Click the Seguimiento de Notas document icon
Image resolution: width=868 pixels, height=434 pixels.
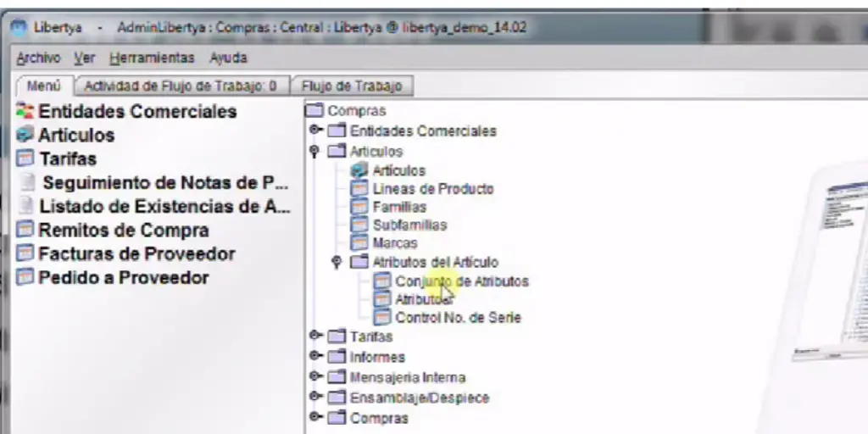(x=26, y=182)
